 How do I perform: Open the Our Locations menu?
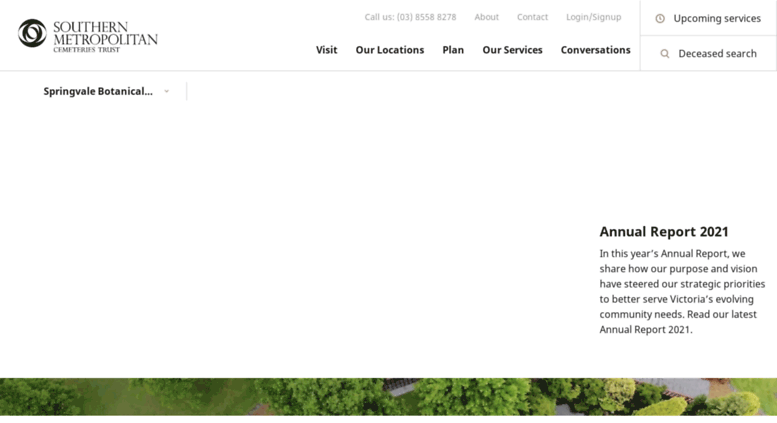389,50
